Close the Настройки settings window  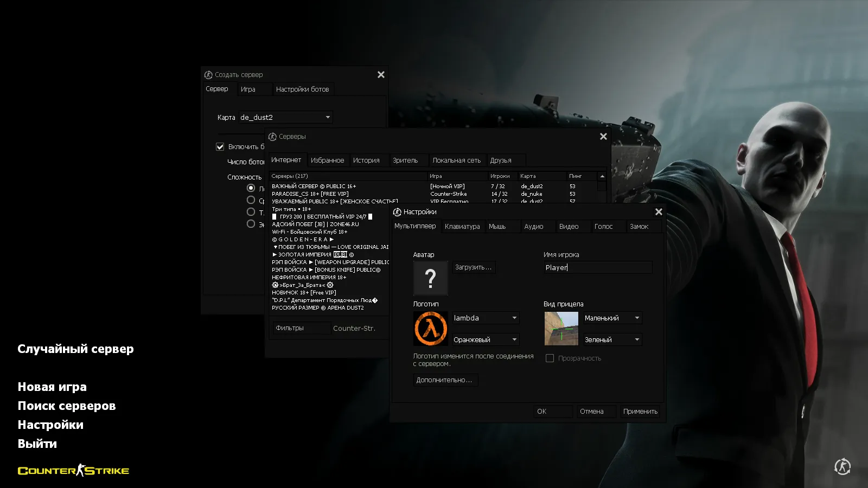point(659,212)
